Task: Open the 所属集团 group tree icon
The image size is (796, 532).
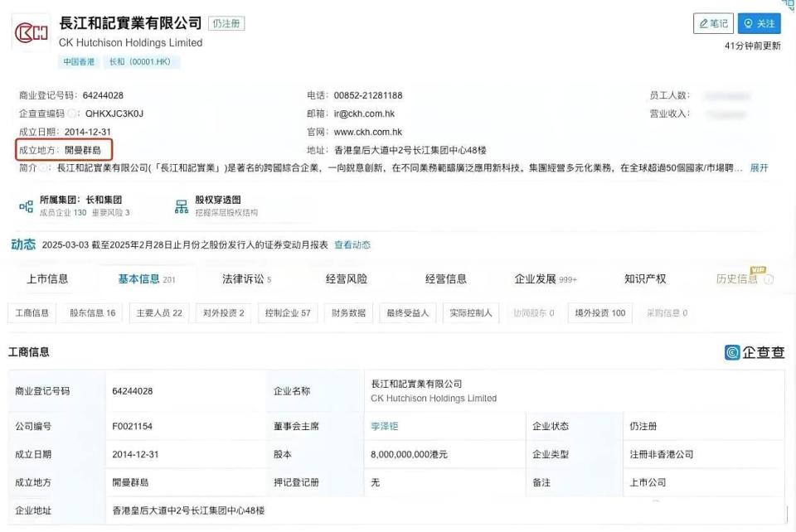Action: [x=26, y=206]
